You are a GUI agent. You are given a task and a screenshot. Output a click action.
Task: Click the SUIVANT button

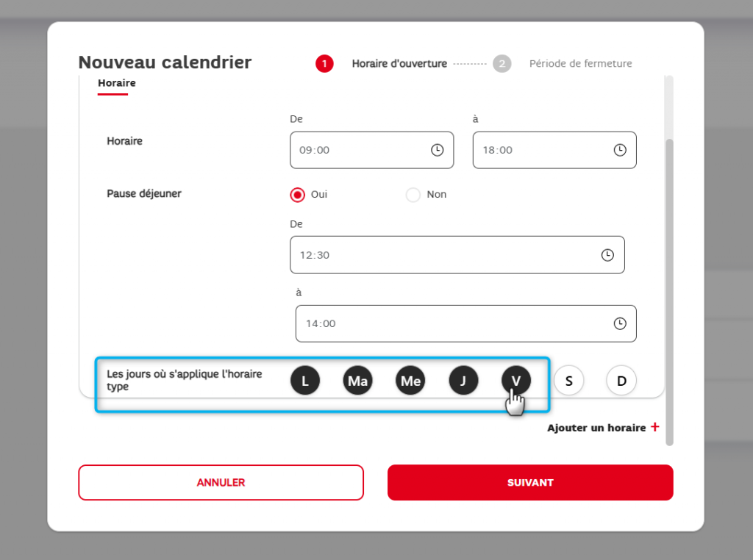click(530, 483)
